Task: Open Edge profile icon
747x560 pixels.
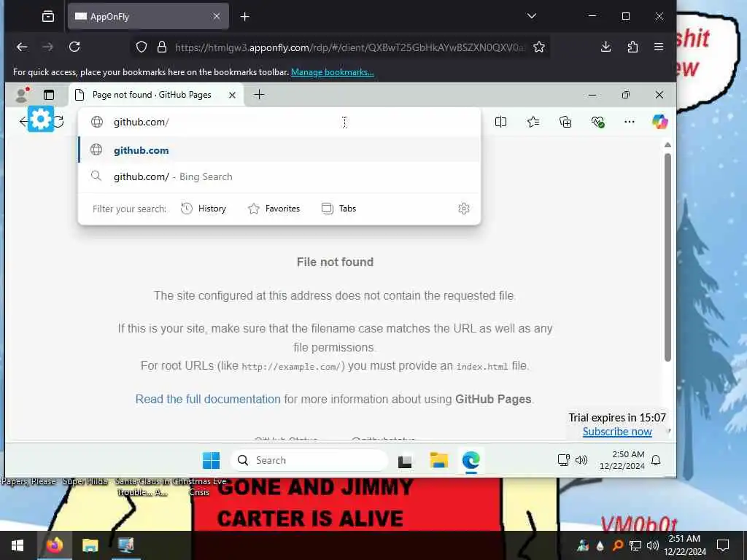Action: click(x=21, y=95)
